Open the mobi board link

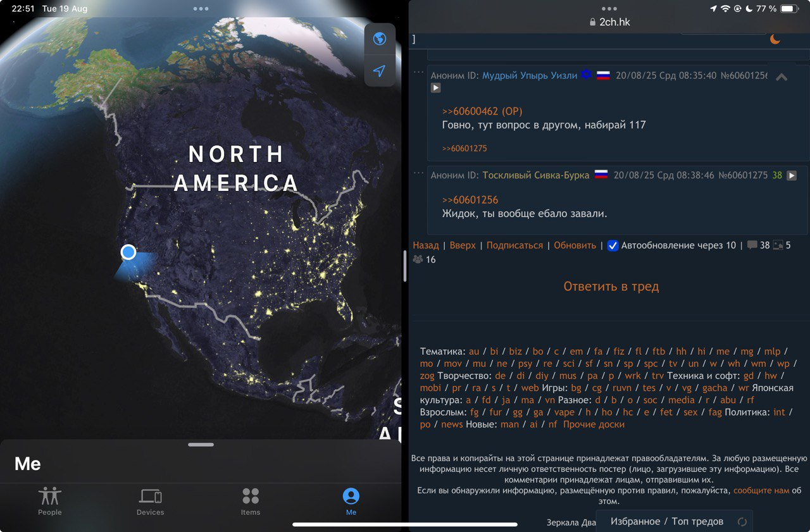point(431,388)
